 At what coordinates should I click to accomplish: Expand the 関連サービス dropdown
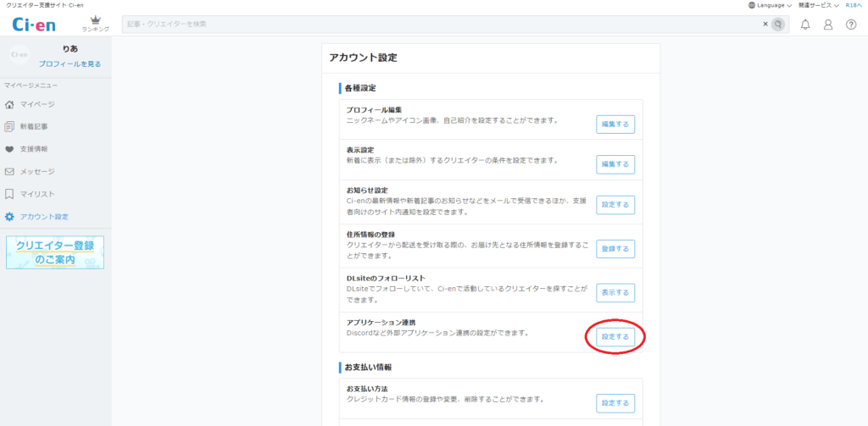point(818,5)
